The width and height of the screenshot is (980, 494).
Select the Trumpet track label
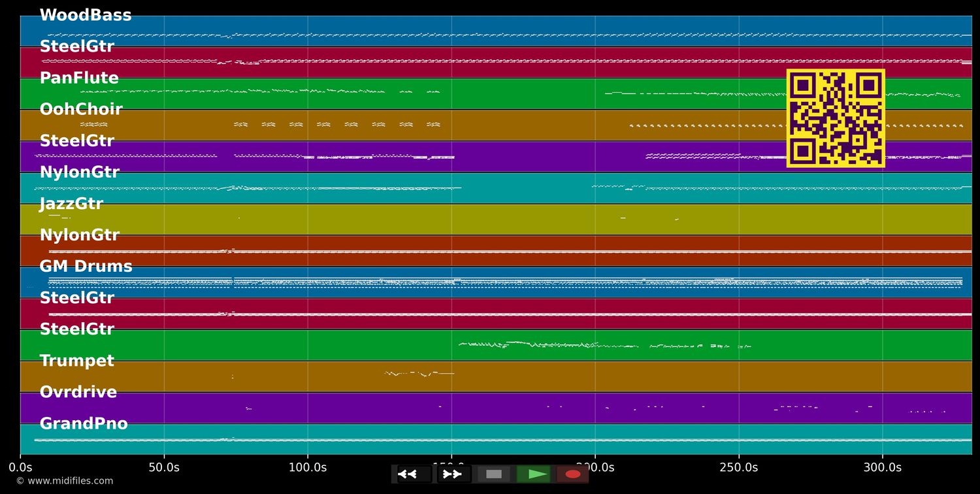tap(76, 361)
